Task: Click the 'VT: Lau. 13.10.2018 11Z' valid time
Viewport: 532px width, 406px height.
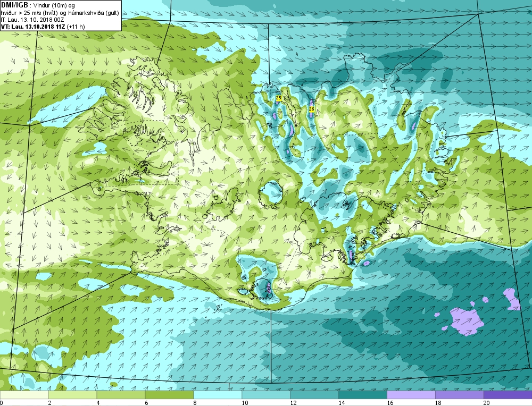Action: (33, 27)
